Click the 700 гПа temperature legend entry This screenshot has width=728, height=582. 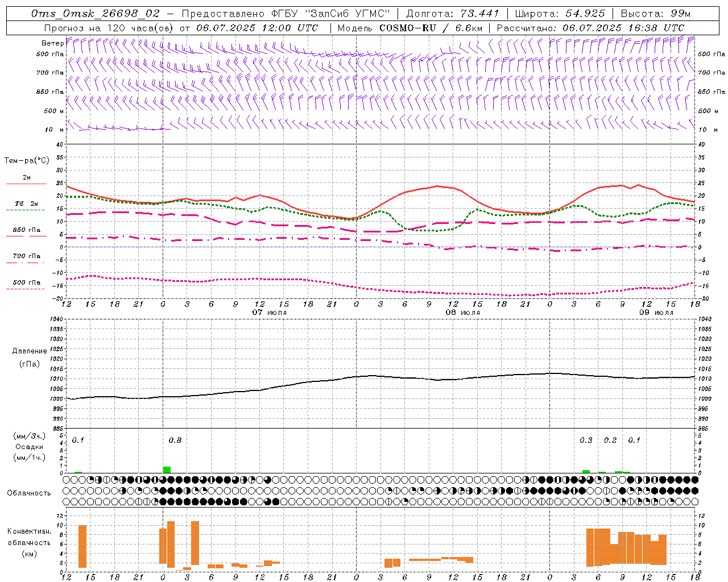pos(27,256)
